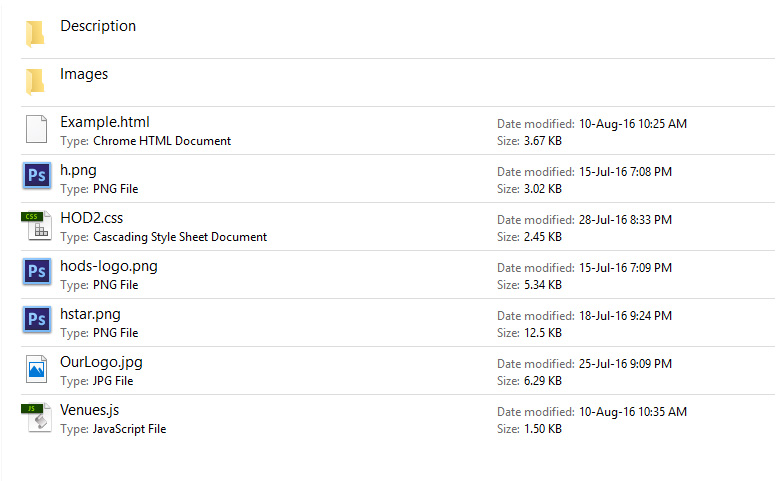Click the JS file icon for Venues.js

pyautogui.click(x=37, y=418)
